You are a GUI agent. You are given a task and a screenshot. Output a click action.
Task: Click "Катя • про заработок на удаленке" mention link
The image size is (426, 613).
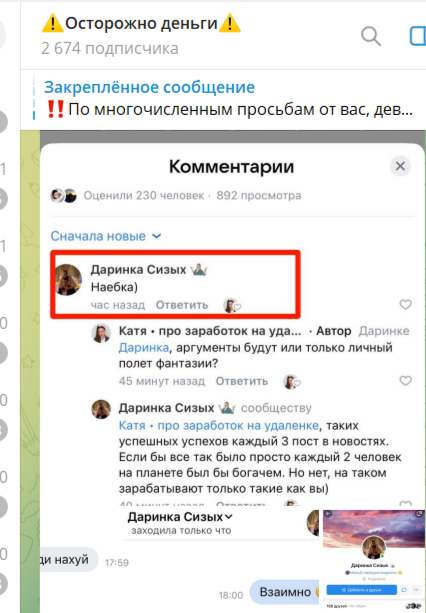click(219, 425)
